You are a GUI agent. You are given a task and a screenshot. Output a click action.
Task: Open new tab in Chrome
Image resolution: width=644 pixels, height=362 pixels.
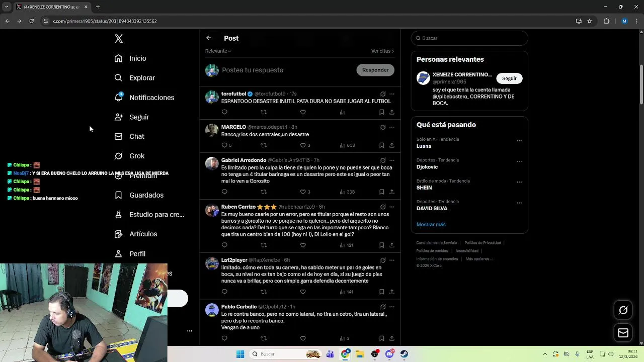98,7
